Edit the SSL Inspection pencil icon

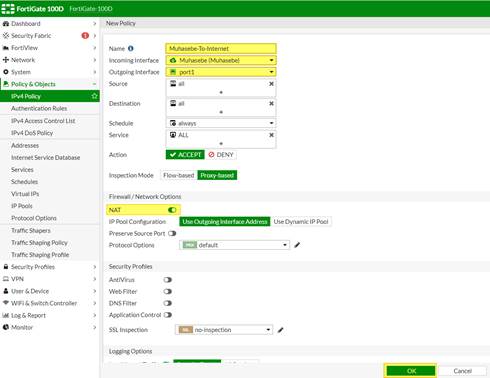280,330
